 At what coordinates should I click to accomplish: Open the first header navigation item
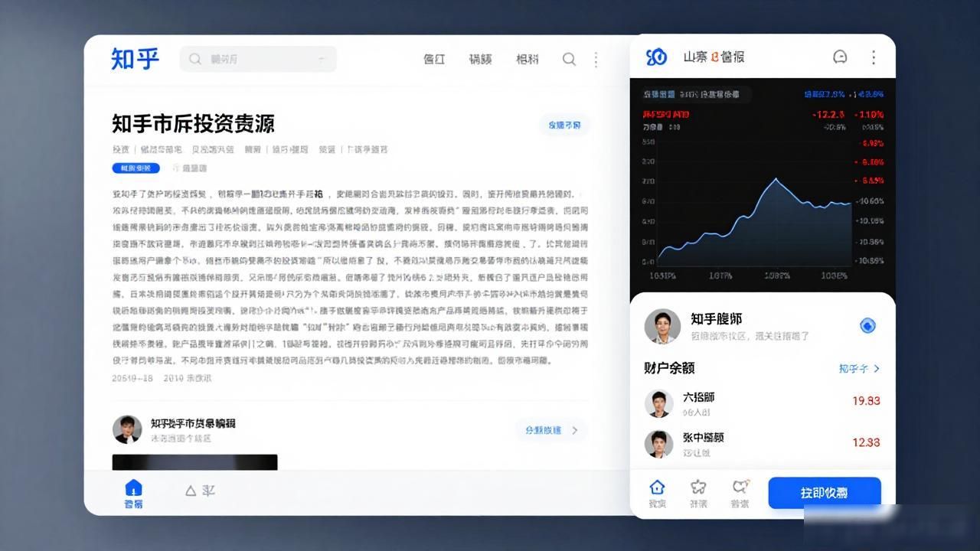pos(434,59)
